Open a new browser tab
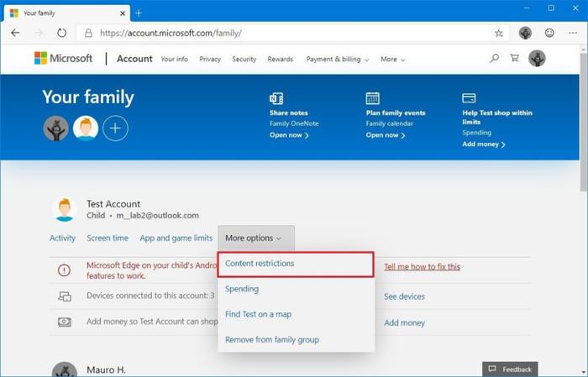This screenshot has height=377, width=588. point(139,13)
